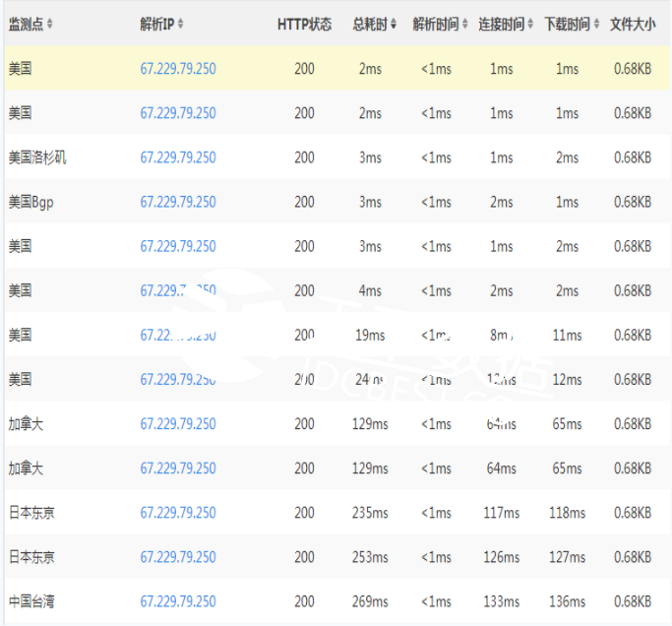Click the sort arrows beside 下载时间 header
Viewport: 672px width, 626px height.
597,25
